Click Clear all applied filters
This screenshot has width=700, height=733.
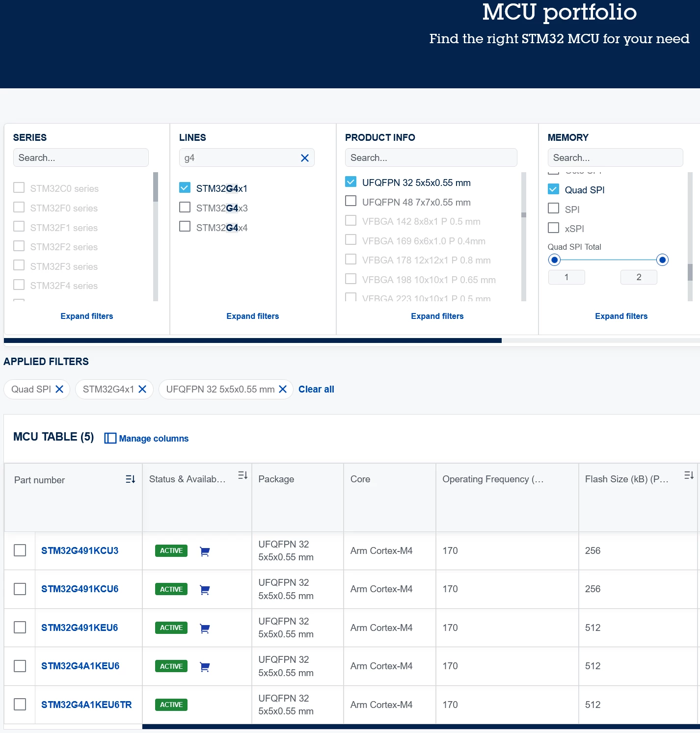click(x=316, y=389)
